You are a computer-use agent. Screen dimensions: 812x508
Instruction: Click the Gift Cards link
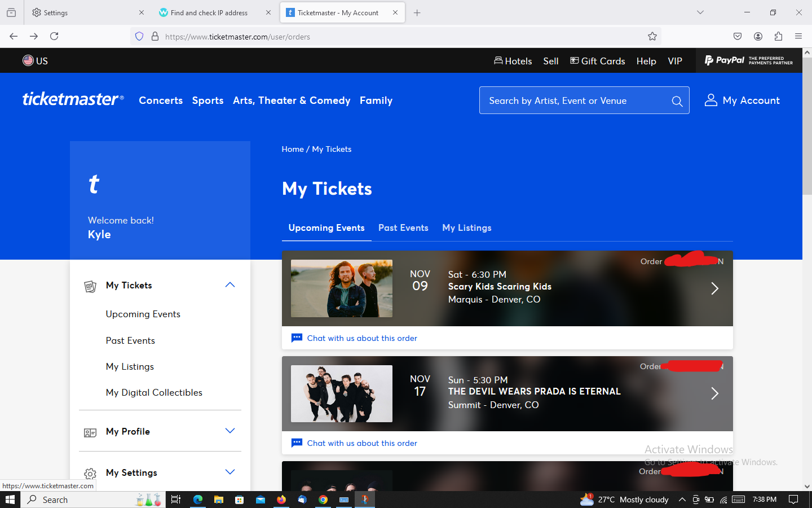click(598, 61)
